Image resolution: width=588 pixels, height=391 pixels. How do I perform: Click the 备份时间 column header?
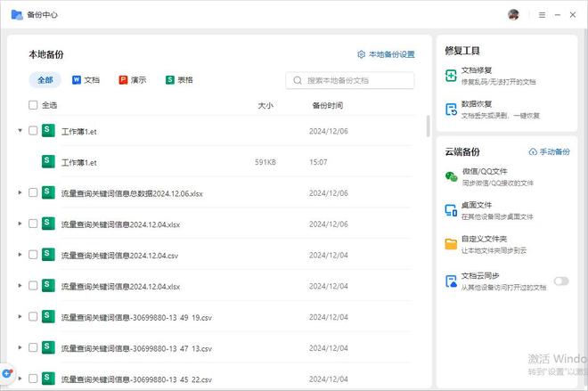point(328,105)
